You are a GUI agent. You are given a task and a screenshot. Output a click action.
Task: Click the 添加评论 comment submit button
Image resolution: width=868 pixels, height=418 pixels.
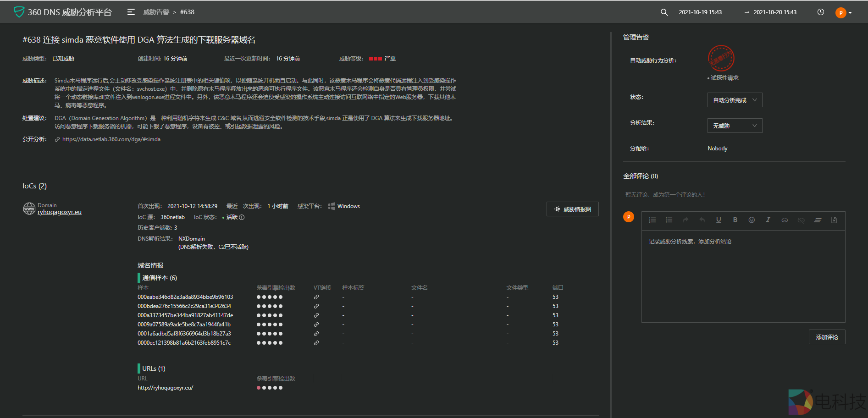point(827,336)
